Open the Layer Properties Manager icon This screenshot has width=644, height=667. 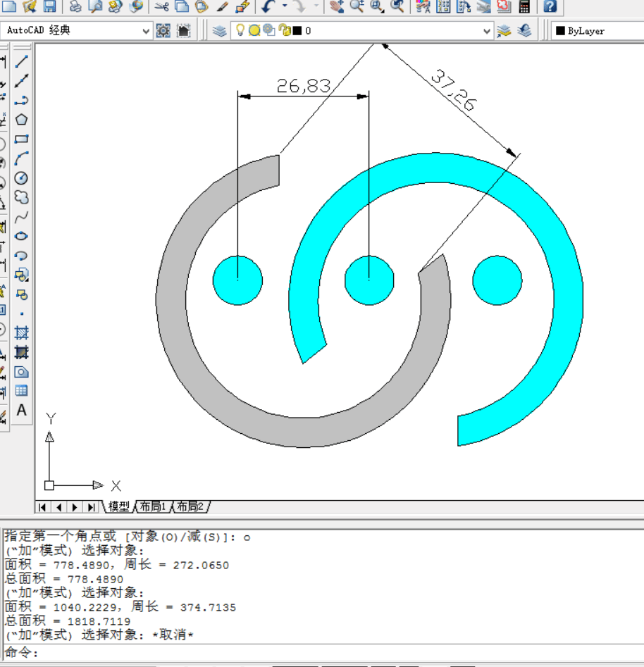click(220, 31)
